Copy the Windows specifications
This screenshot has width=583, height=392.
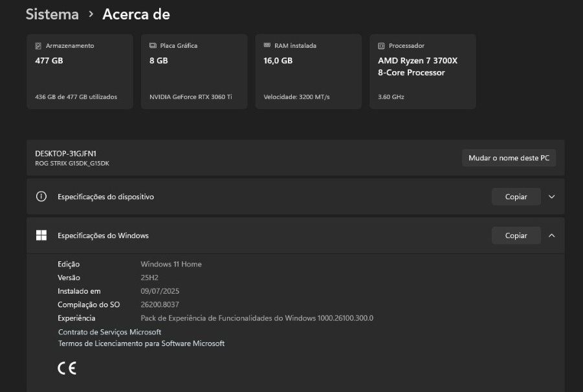(x=516, y=235)
